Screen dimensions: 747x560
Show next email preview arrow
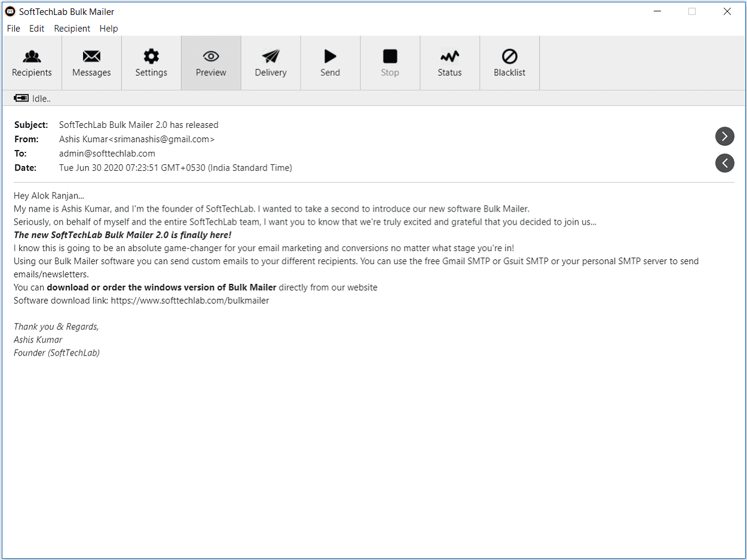pos(724,136)
